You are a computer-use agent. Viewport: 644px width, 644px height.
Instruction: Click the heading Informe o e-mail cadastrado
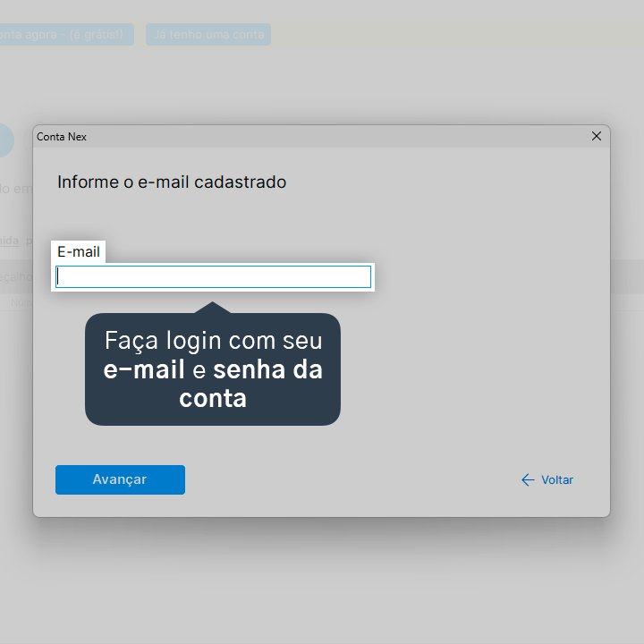tap(172, 182)
